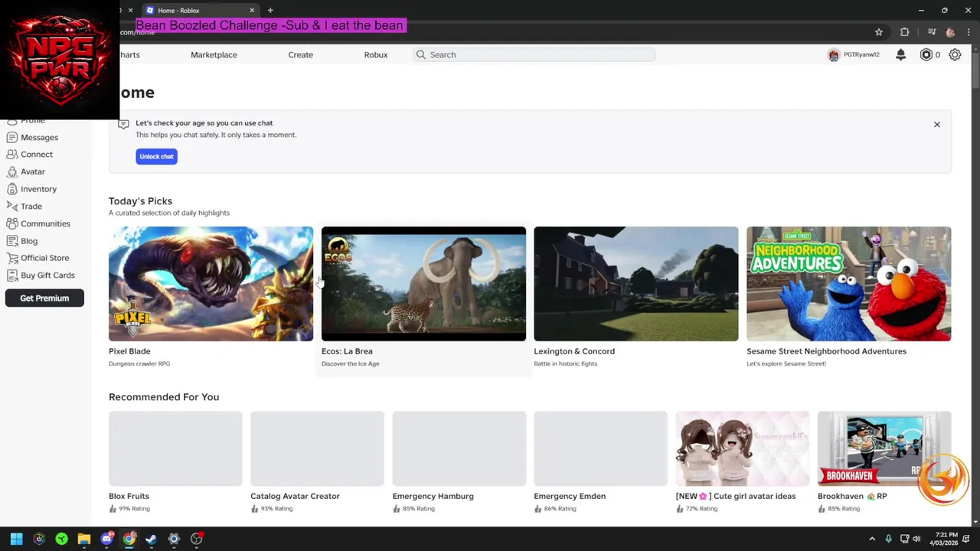Screen dimensions: 980x551
Task: Open microphone tray icon
Action: pos(888,539)
